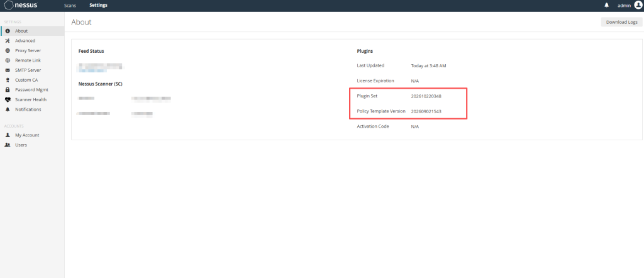This screenshot has height=278, width=644.
Task: Click the License Expiration label
Action: pyautogui.click(x=375, y=81)
